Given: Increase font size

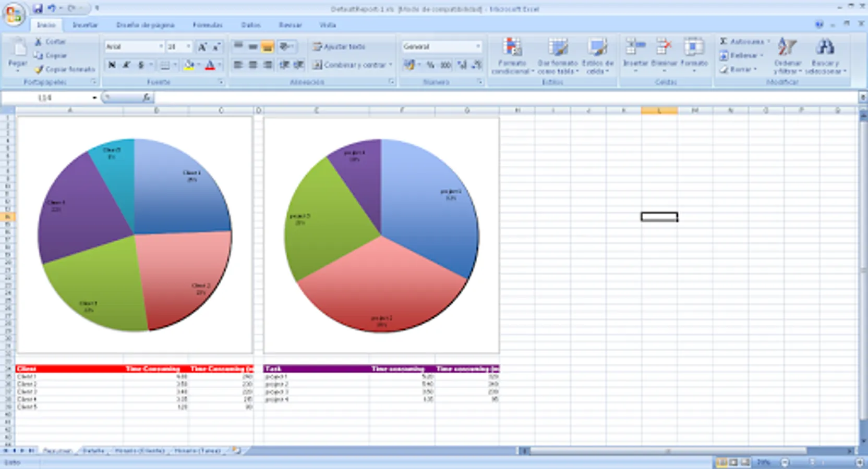Looking at the screenshot, I should click(202, 47).
